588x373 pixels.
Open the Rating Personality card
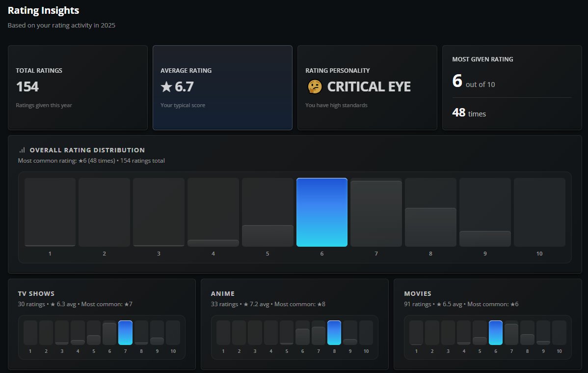point(367,87)
